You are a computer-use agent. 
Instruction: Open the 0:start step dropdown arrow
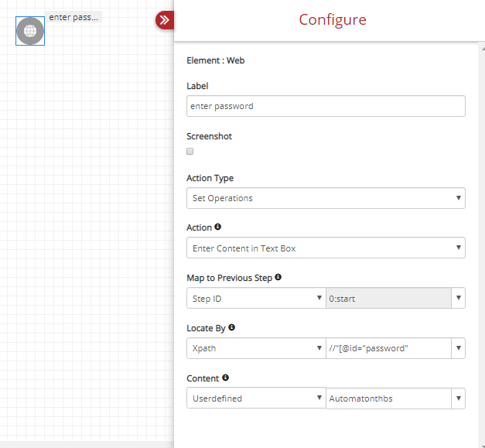click(x=459, y=298)
